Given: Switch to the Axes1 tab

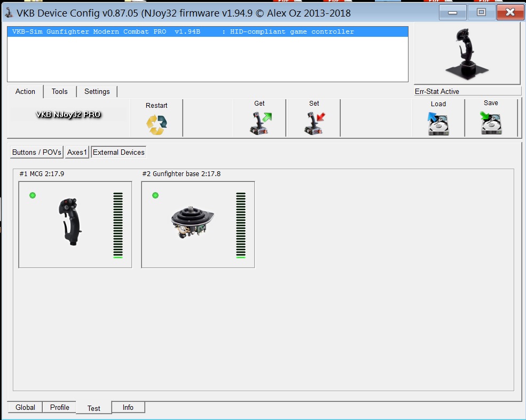Looking at the screenshot, I should click(x=77, y=152).
